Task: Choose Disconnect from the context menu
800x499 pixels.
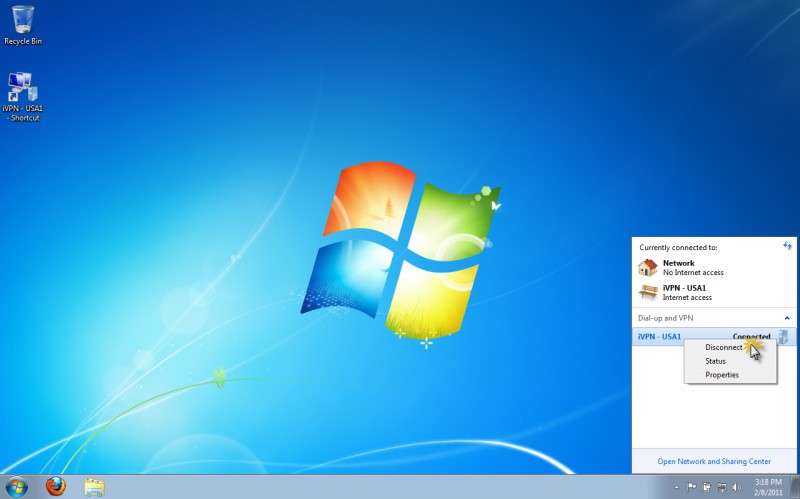Action: click(723, 347)
